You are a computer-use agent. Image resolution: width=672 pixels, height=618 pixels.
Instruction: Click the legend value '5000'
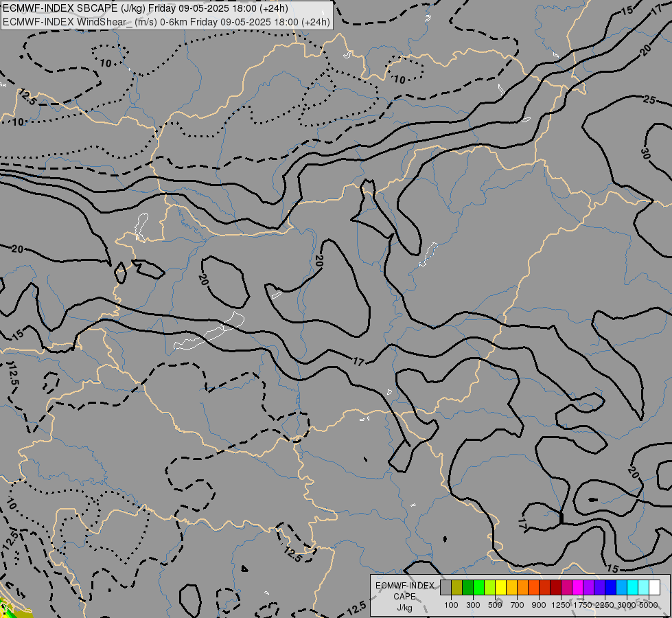click(x=649, y=605)
